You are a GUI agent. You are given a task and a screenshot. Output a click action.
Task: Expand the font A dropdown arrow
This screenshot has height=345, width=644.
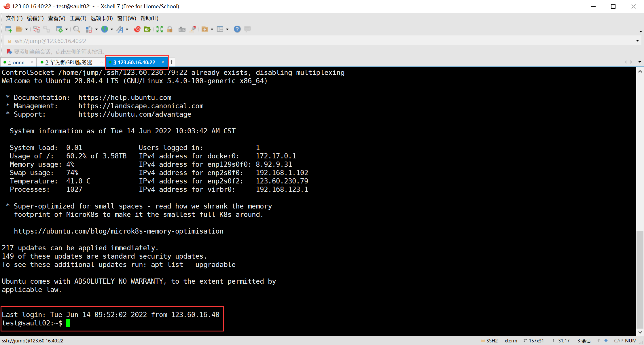click(x=127, y=29)
